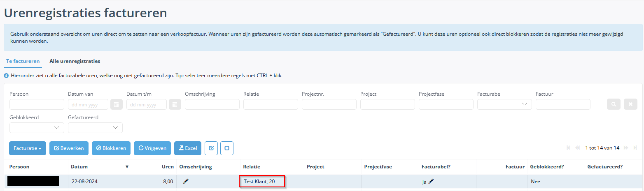This screenshot has width=644, height=191.
Task: Open the Datum t/m calendar picker
Action: [175, 104]
